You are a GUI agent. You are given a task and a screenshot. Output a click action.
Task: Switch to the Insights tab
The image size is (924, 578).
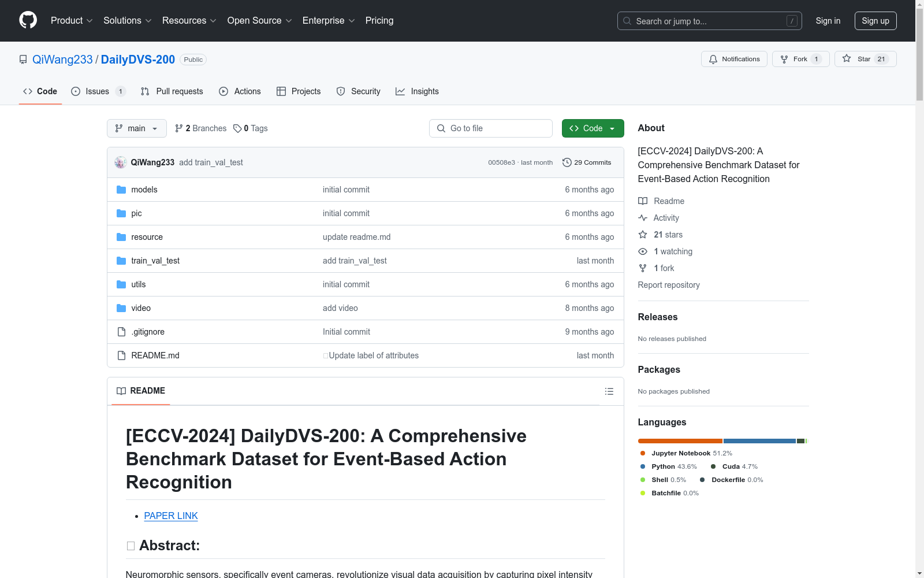point(417,91)
